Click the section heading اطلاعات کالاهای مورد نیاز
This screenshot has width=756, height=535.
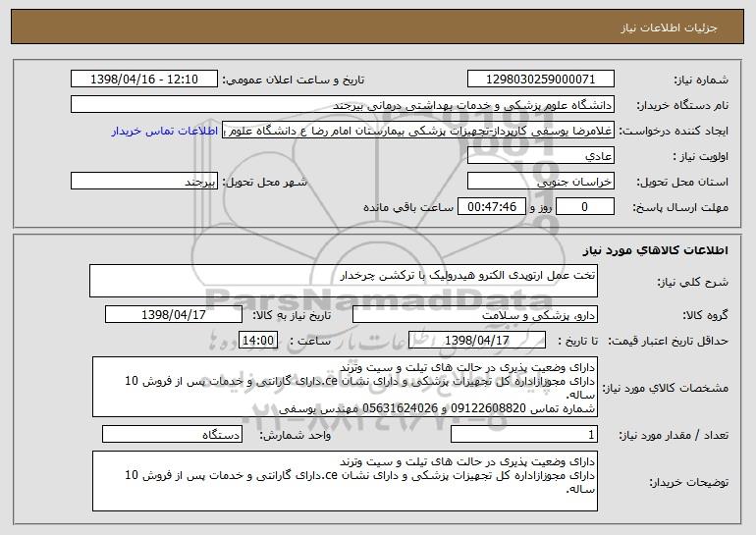[x=655, y=250]
